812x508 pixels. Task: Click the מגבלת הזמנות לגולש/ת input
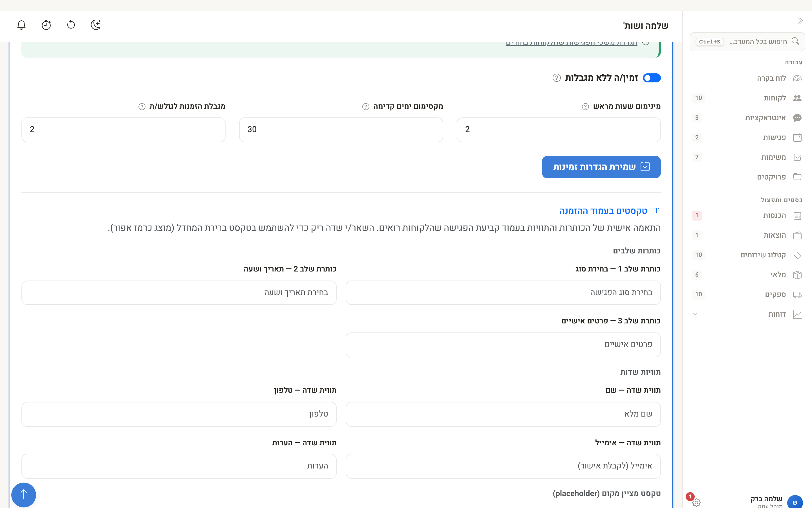(123, 130)
